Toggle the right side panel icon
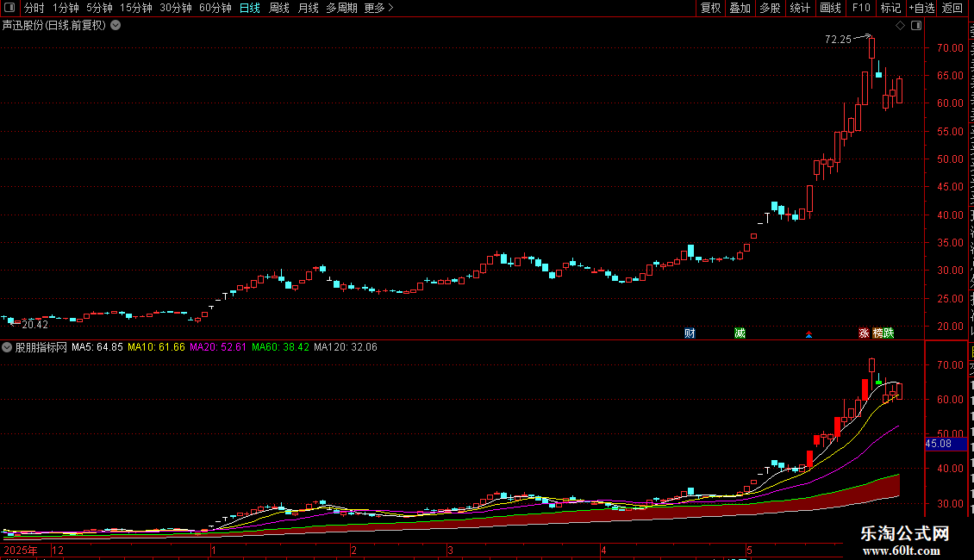The width and height of the screenshot is (974, 560). pyautogui.click(x=916, y=26)
